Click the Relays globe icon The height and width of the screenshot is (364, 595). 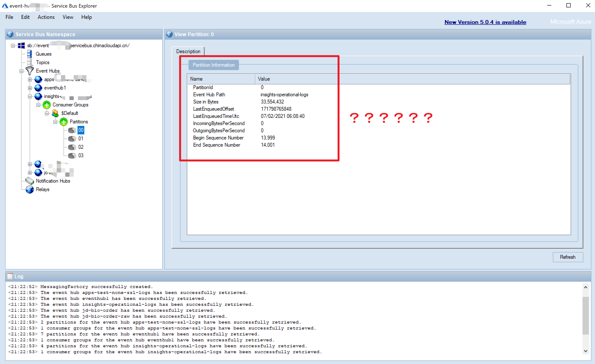(x=29, y=189)
